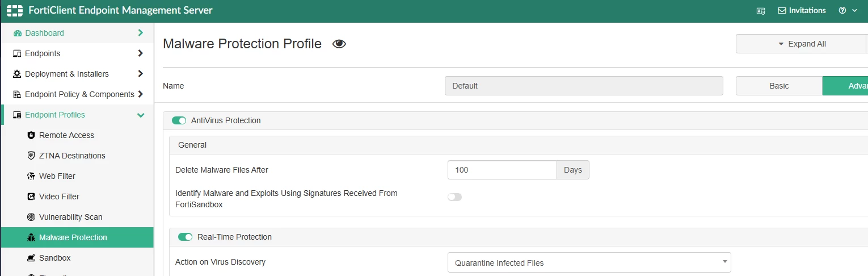Click the Video Filter icon
Viewport: 868px width, 276px height.
tap(31, 196)
